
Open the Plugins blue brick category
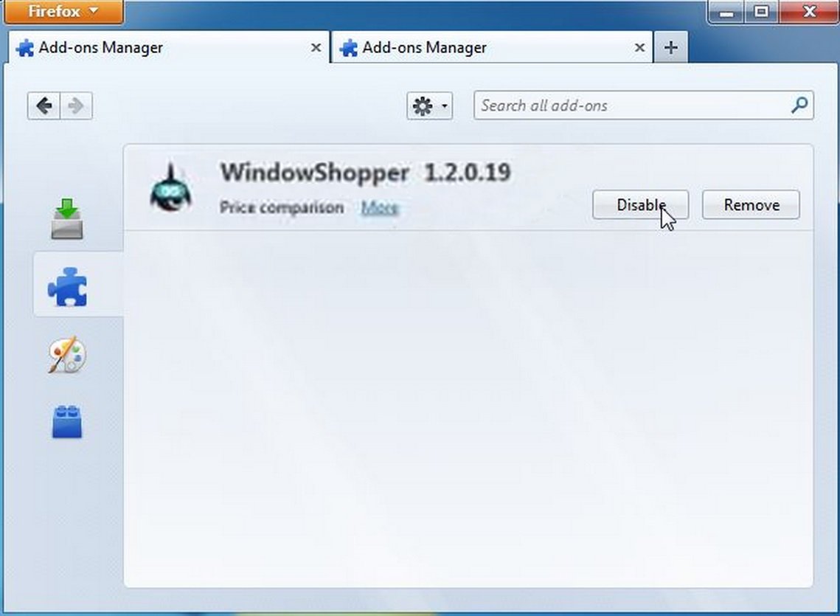tap(67, 422)
